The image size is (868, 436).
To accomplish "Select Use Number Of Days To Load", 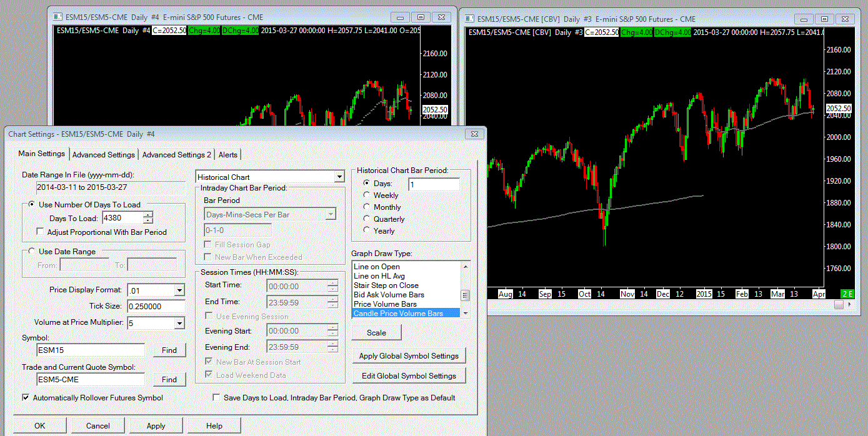I will coord(84,204).
